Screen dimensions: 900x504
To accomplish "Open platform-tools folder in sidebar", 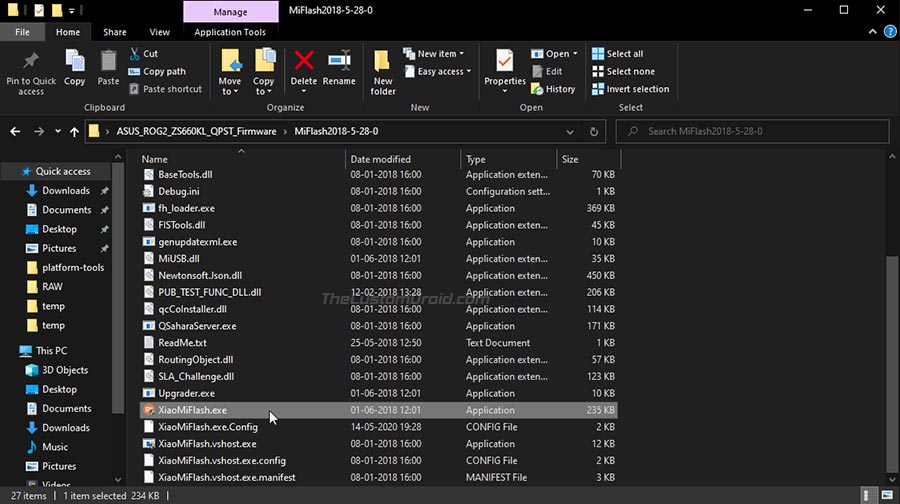I will [x=65, y=267].
